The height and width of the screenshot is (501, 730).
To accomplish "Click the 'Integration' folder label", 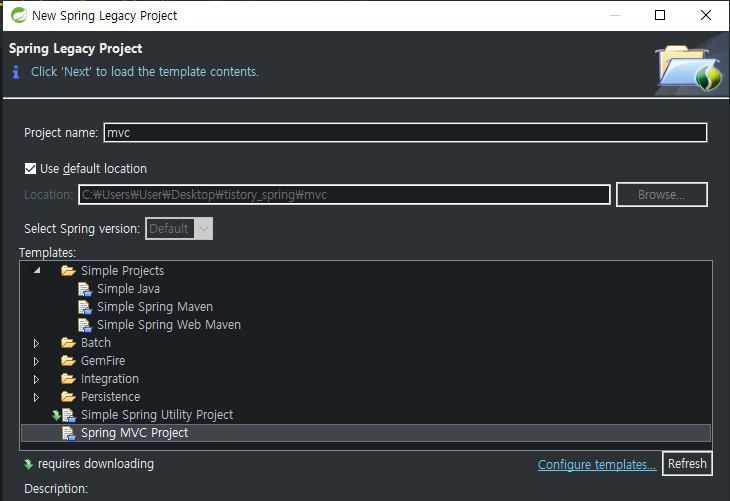I will tap(110, 379).
